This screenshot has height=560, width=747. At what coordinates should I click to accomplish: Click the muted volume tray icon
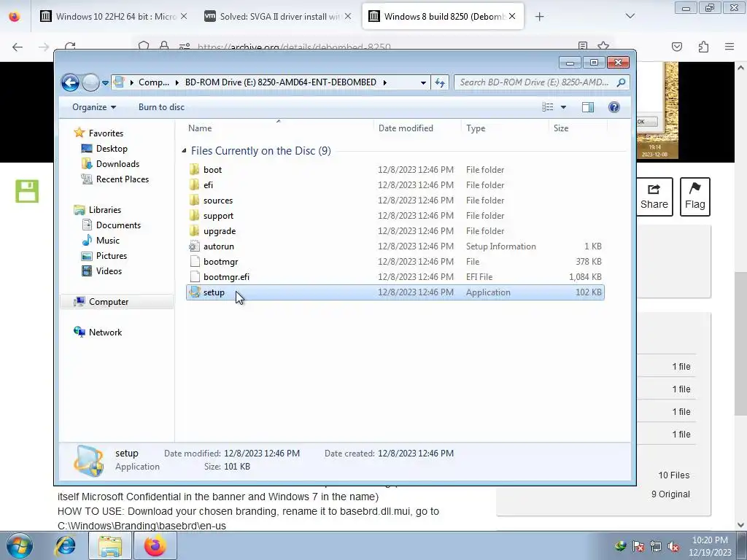[x=673, y=547]
